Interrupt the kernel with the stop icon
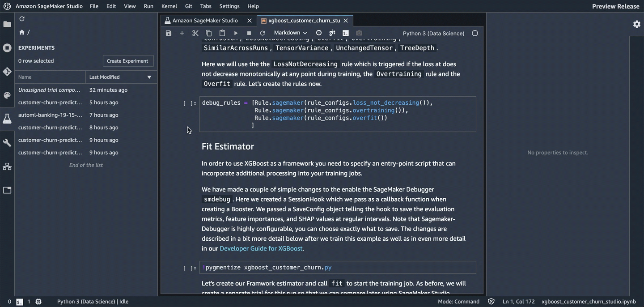Screen dimensions: 644x307 (x=249, y=33)
